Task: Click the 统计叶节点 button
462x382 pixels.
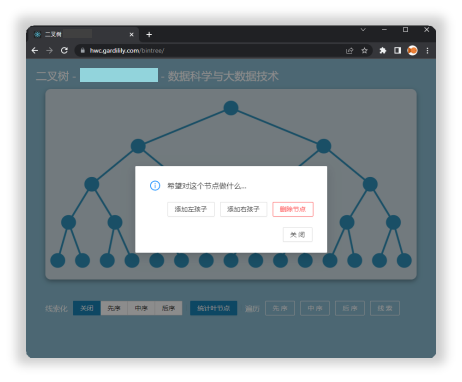Action: pyautogui.click(x=214, y=308)
